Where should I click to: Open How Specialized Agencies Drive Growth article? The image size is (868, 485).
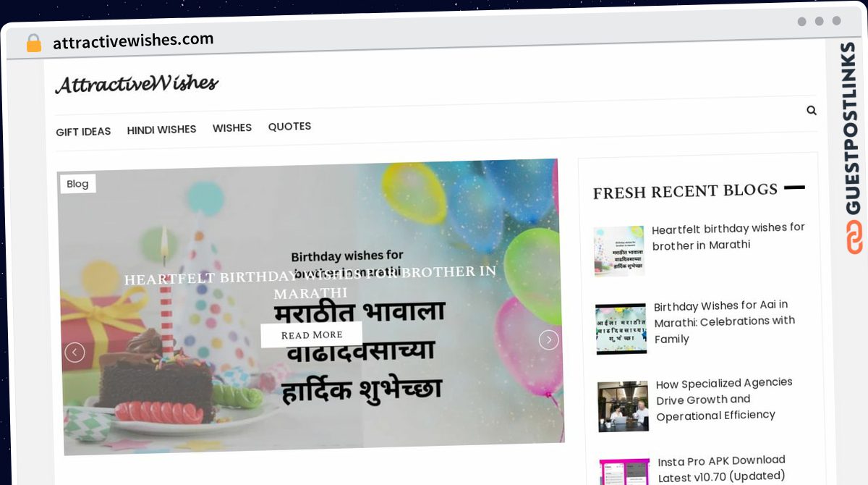pyautogui.click(x=724, y=399)
